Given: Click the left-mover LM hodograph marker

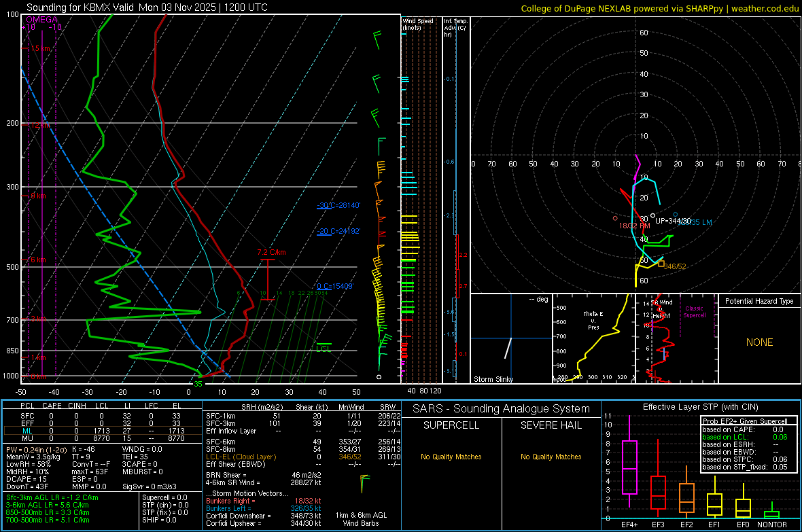Looking at the screenshot, I should tap(675, 215).
